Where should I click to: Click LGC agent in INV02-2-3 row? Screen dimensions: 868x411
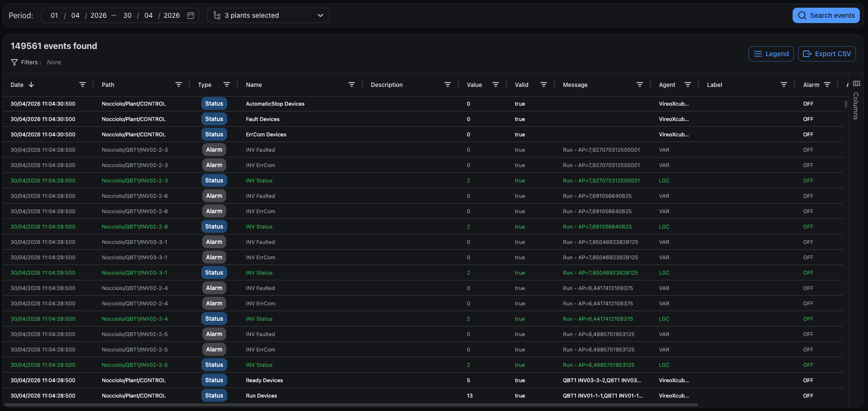pyautogui.click(x=664, y=181)
